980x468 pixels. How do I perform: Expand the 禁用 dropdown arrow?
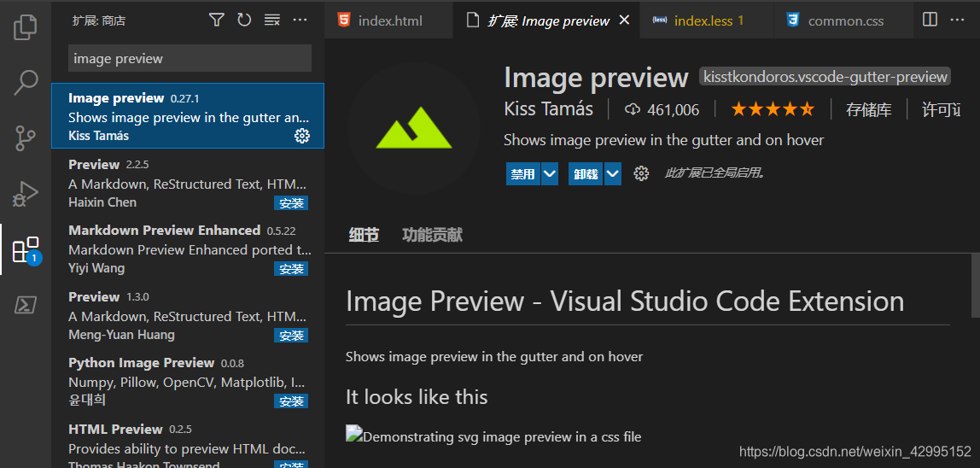coord(550,174)
